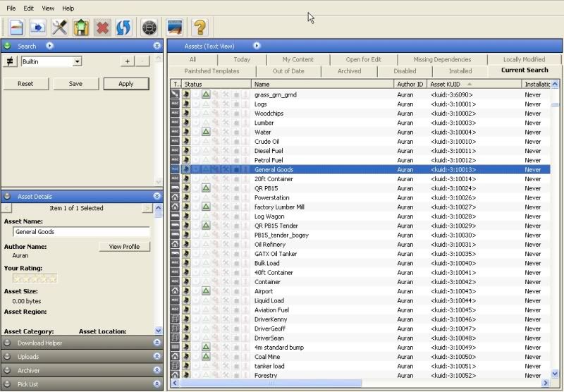Click the blue circular arrows refresh icon

click(124, 27)
